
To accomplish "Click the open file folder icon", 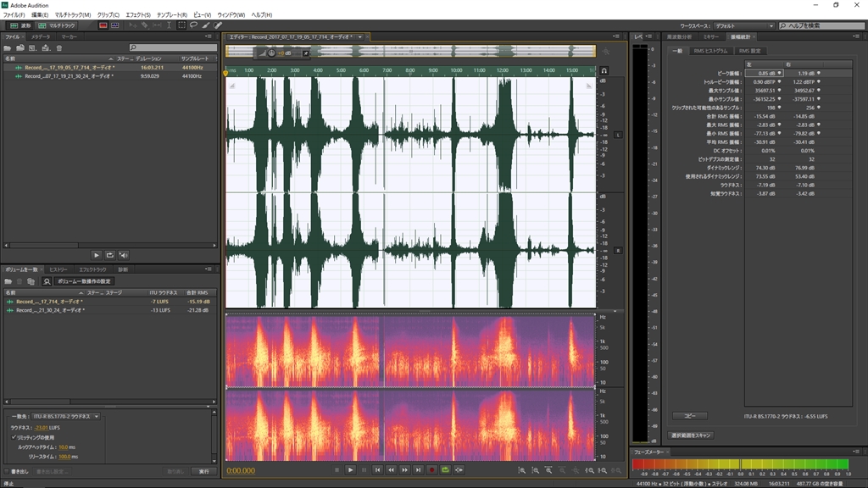I will (x=7, y=48).
